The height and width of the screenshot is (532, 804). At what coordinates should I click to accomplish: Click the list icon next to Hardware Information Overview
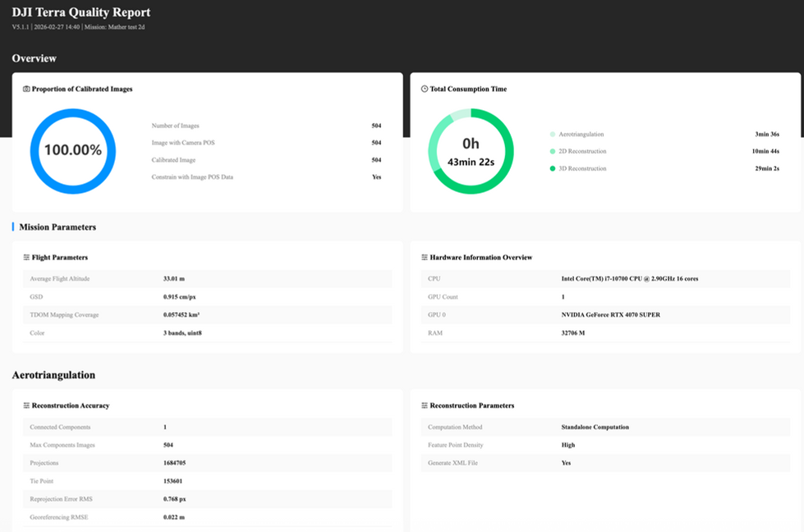point(425,257)
